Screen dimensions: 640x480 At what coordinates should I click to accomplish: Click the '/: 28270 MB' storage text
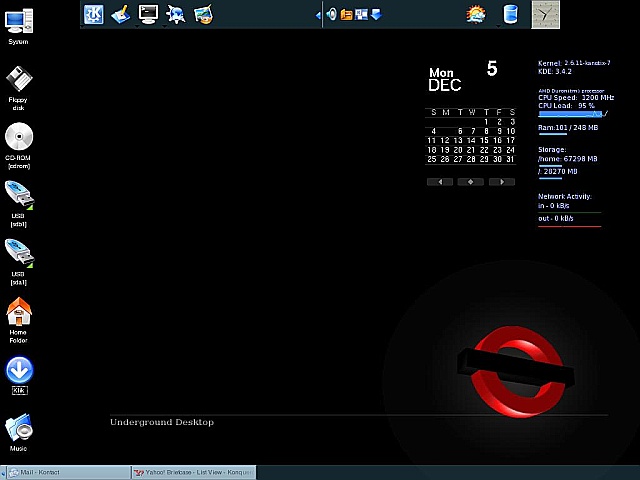[x=558, y=171]
